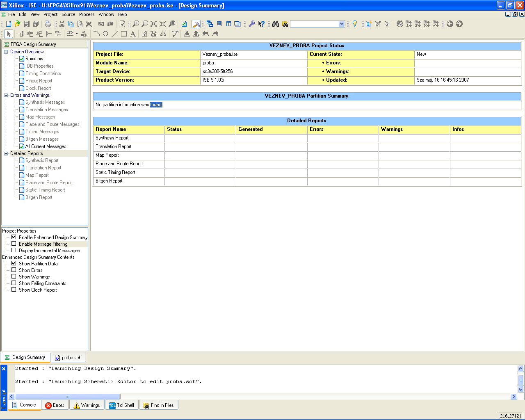The height and width of the screenshot is (420, 525).
Task: Select the Circle drawing tool
Action: pyautogui.click(x=105, y=34)
